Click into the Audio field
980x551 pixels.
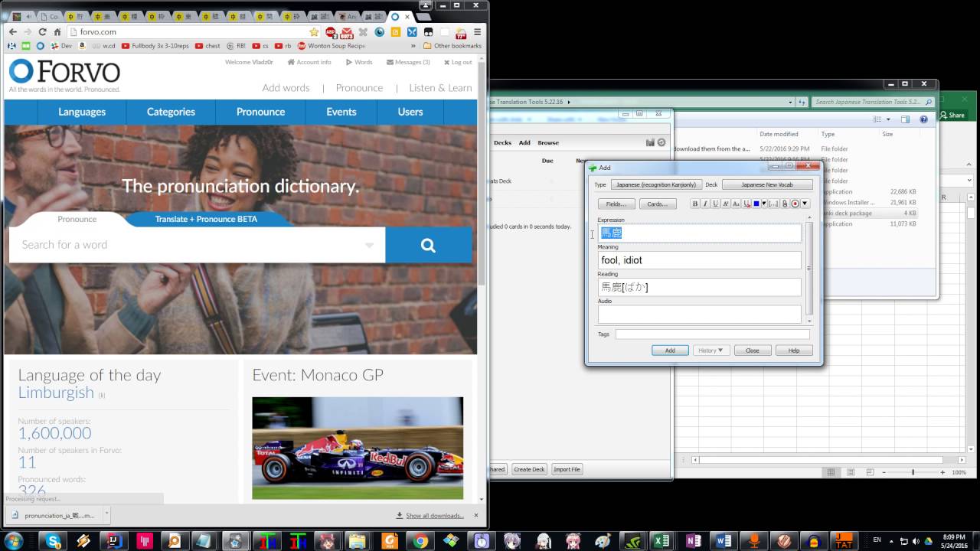point(699,314)
